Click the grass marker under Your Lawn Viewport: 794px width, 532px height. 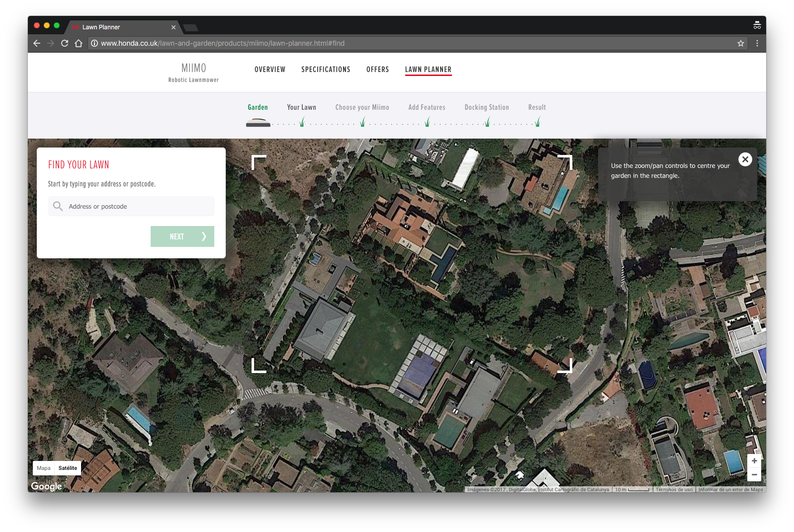[302, 122]
